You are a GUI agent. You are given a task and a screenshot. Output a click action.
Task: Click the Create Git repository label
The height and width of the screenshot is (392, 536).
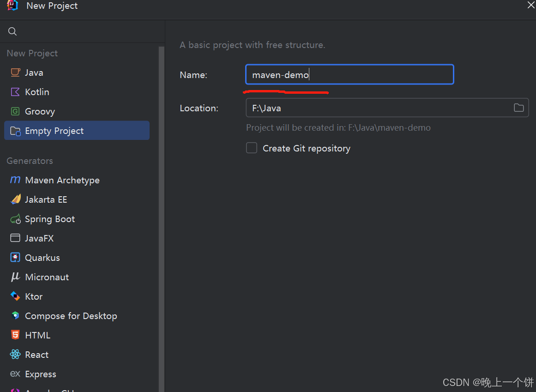[306, 148]
